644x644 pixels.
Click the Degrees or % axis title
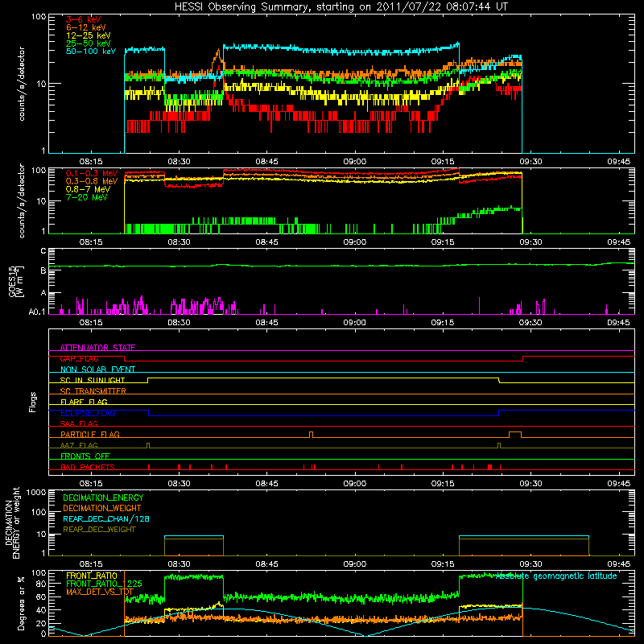[x=21, y=603]
